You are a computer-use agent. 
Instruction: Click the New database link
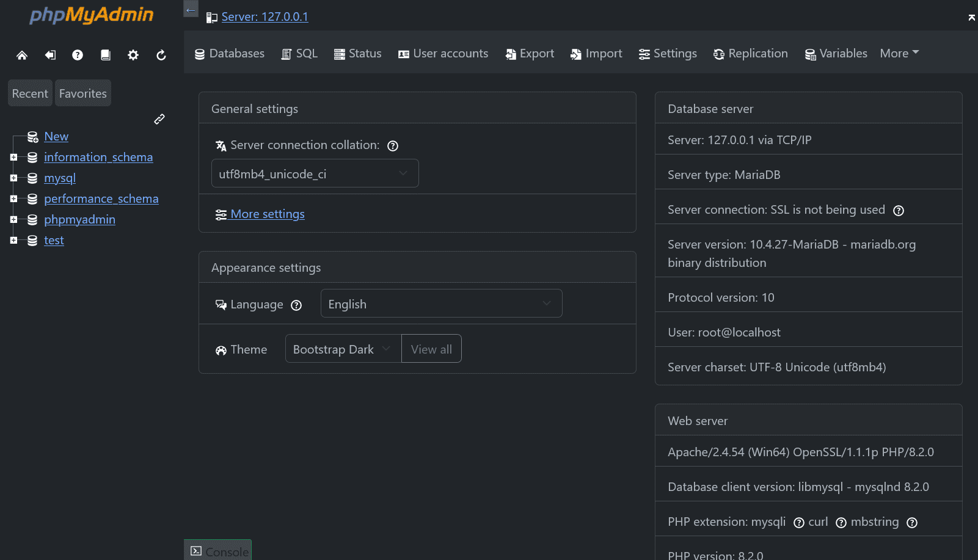click(x=56, y=137)
